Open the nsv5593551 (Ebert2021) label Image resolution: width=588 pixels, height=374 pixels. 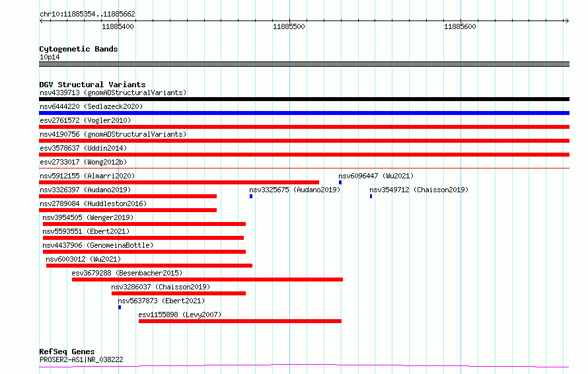pyautogui.click(x=86, y=231)
